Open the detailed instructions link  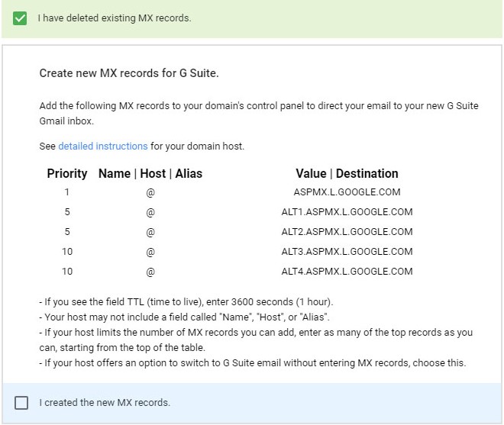103,146
